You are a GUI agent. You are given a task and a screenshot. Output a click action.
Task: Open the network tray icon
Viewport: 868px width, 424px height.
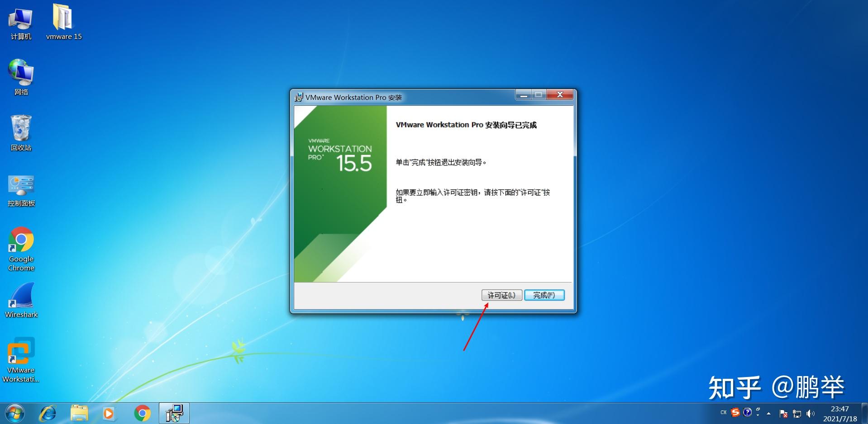click(x=797, y=413)
